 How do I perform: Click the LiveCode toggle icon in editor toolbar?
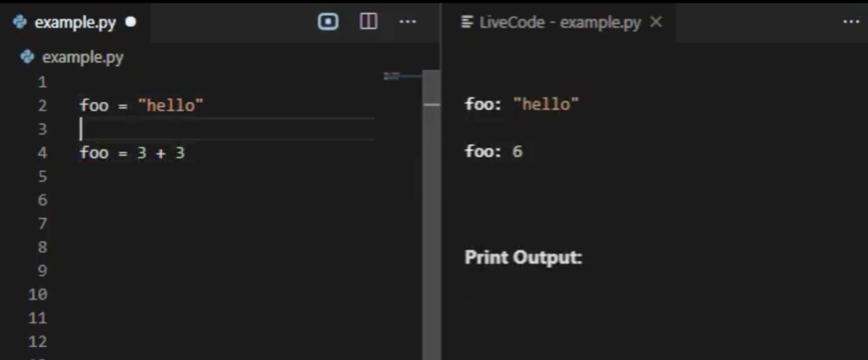328,22
